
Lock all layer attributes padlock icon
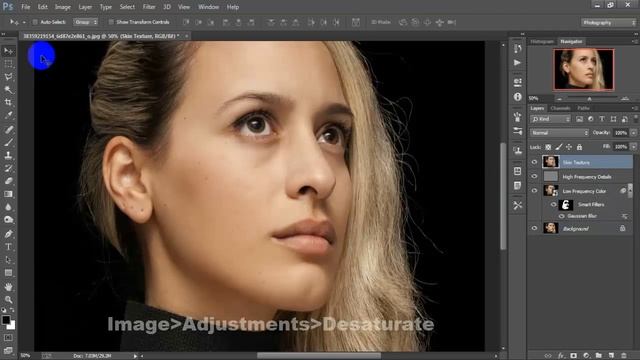579,147
